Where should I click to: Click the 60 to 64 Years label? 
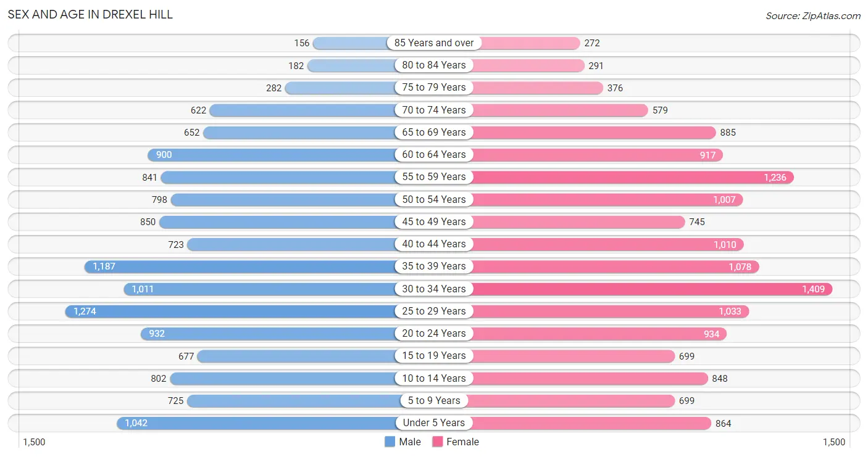[434, 154]
